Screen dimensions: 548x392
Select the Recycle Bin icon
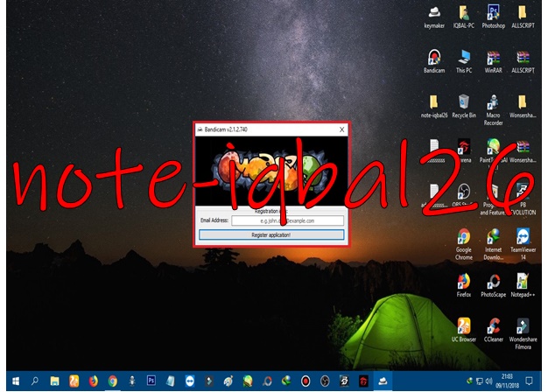point(464,106)
